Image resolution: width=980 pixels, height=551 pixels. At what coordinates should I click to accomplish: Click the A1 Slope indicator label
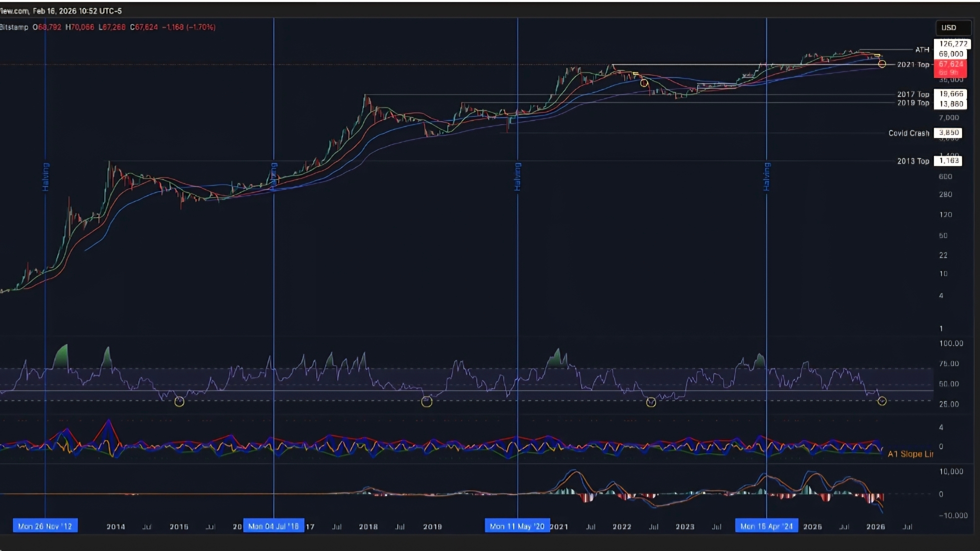pyautogui.click(x=910, y=454)
